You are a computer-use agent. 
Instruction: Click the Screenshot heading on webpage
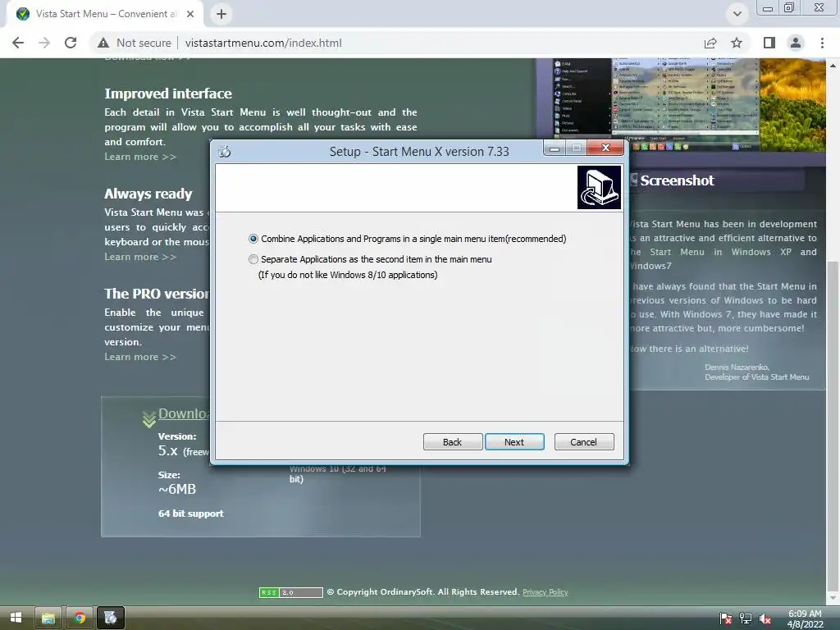pos(677,180)
